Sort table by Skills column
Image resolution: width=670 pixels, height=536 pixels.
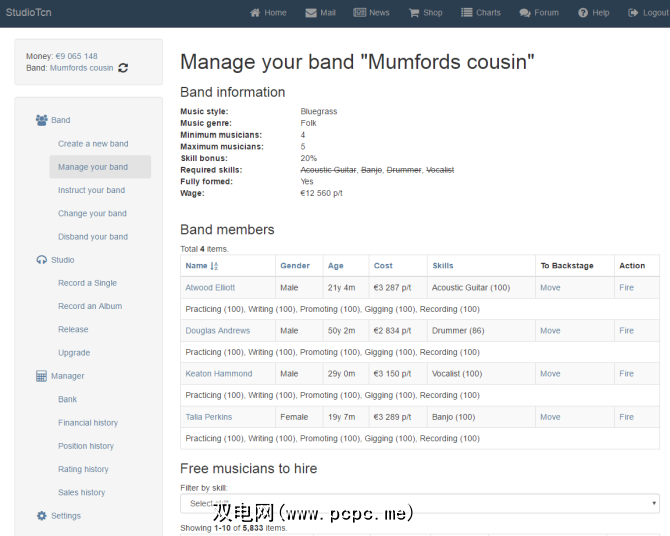[x=443, y=266]
